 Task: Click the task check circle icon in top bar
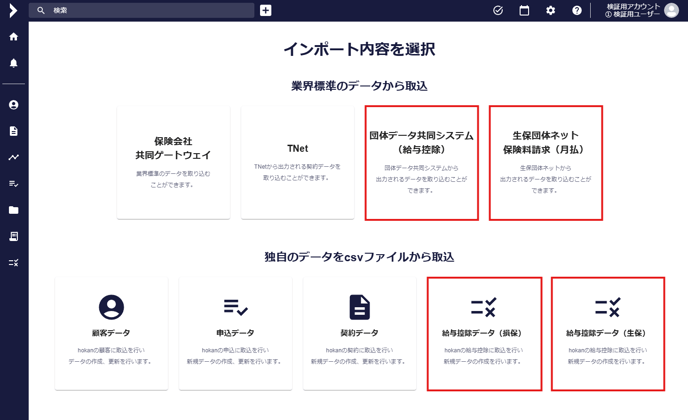[x=498, y=11]
